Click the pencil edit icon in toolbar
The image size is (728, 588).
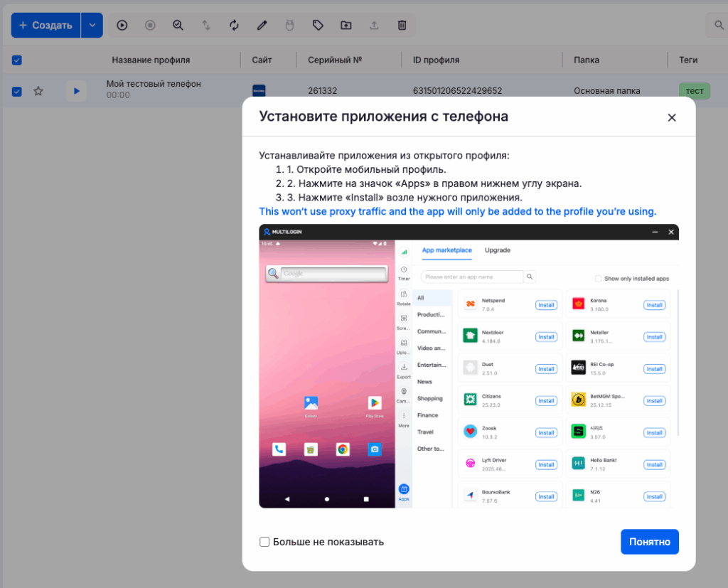(262, 25)
